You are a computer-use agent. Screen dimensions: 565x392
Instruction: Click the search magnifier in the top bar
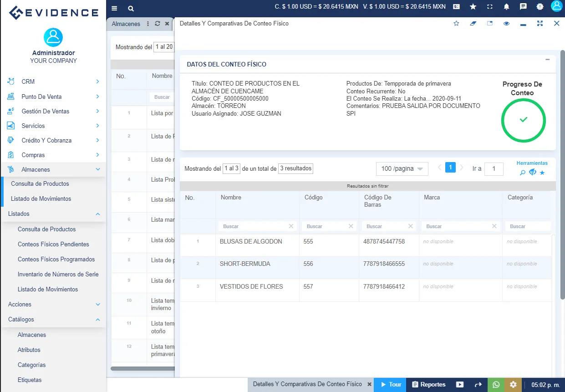tap(130, 8)
